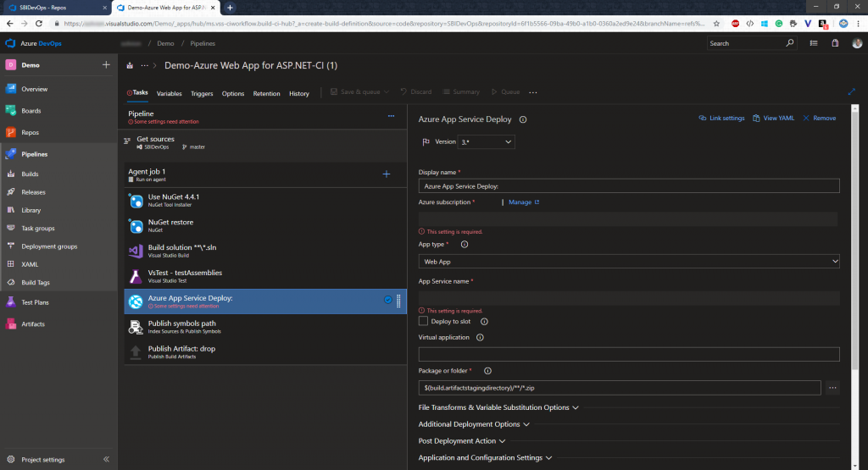Click Link settings
Image resolution: width=868 pixels, height=470 pixels.
(721, 119)
